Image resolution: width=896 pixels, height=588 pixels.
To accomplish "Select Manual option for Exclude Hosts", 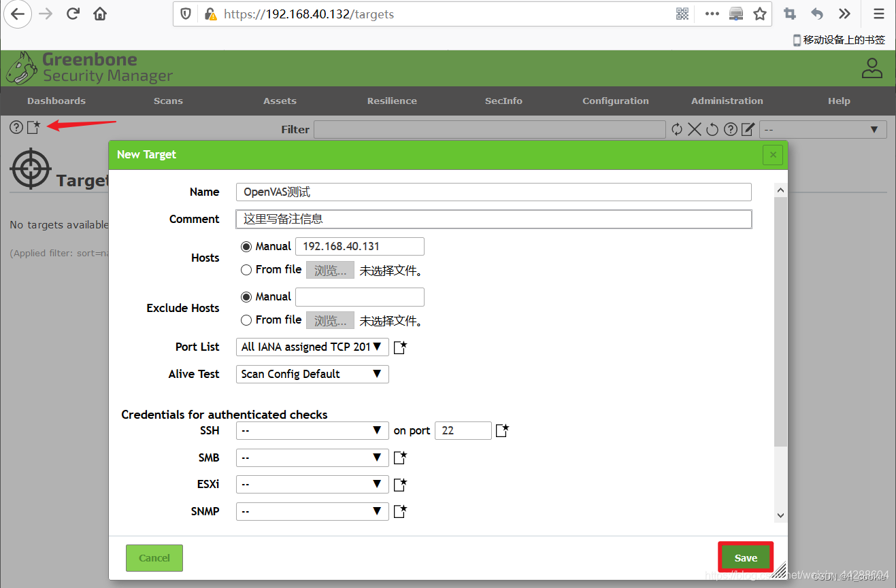I will (246, 296).
